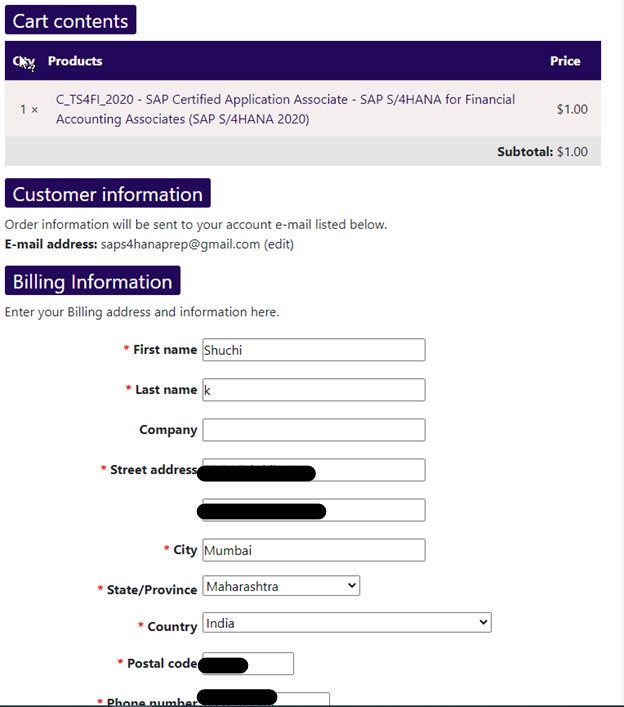
Task: Select the empty Company input box
Action: point(313,430)
